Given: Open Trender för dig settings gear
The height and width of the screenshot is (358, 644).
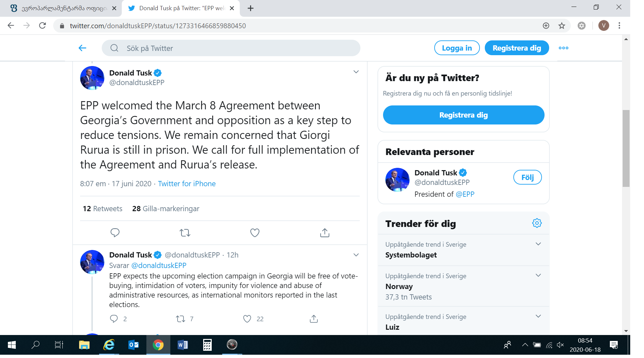Looking at the screenshot, I should pyautogui.click(x=537, y=223).
